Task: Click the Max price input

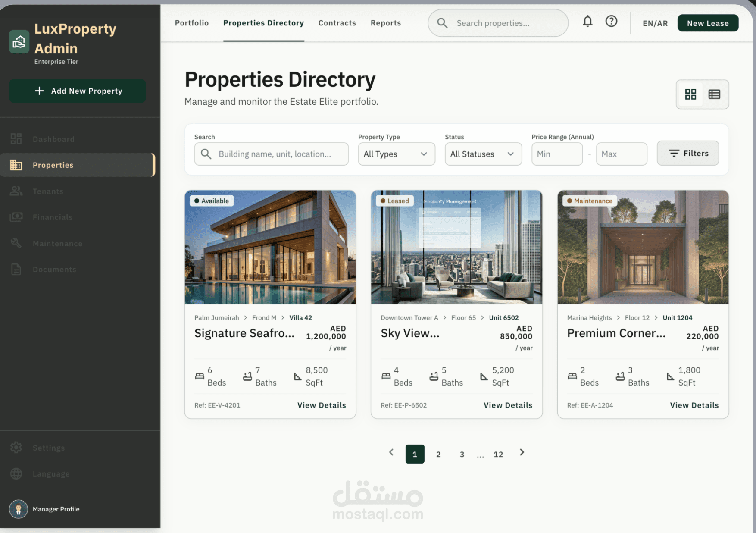Action: [x=622, y=154]
